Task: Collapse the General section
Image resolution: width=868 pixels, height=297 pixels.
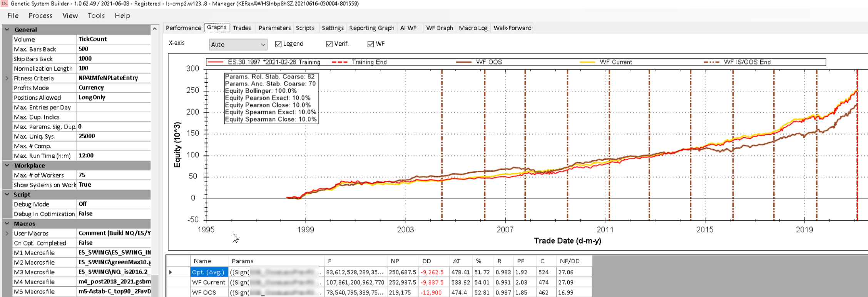Action: 7,30
